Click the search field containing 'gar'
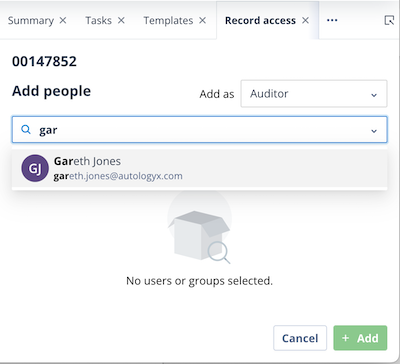This screenshot has width=400, height=364. (200, 130)
